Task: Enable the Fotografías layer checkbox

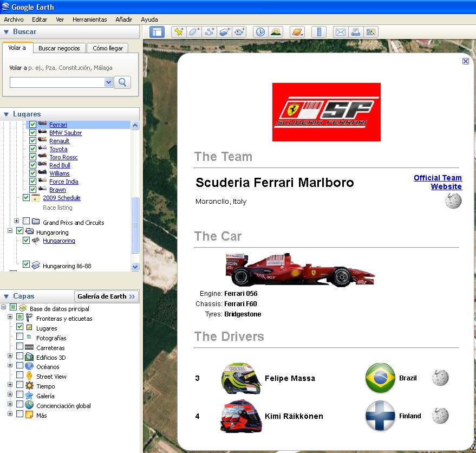Action: click(19, 336)
